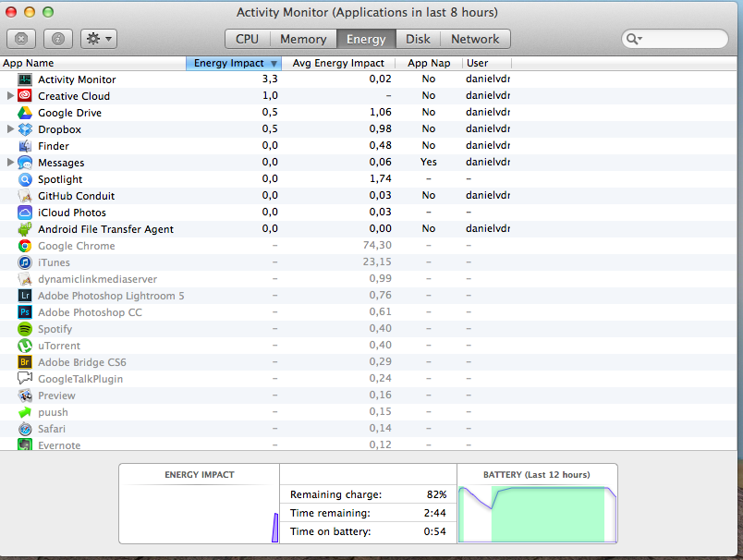
Task: Click the Activity Monitor app icon in the list
Action: [x=25, y=79]
